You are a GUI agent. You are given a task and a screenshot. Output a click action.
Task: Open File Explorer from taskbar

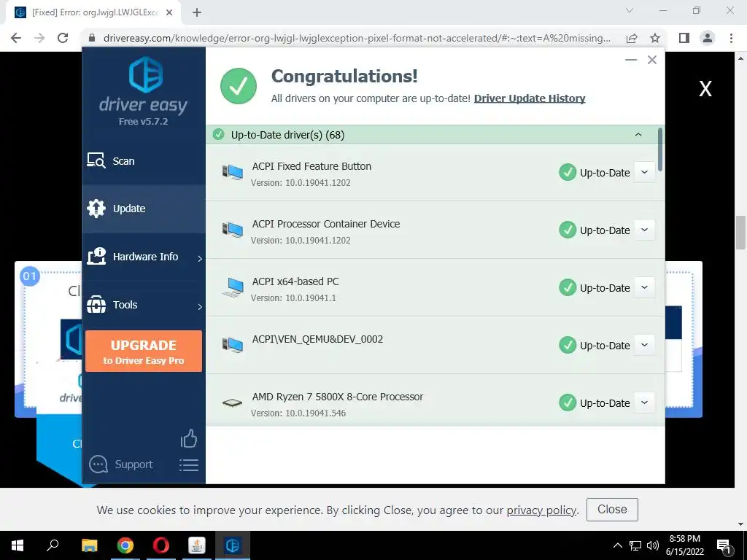click(89, 545)
